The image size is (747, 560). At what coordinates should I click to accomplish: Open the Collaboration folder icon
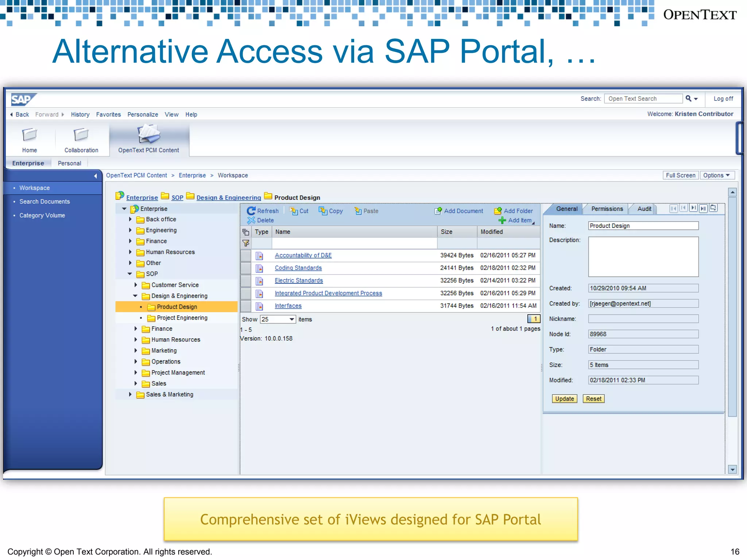[x=81, y=135]
